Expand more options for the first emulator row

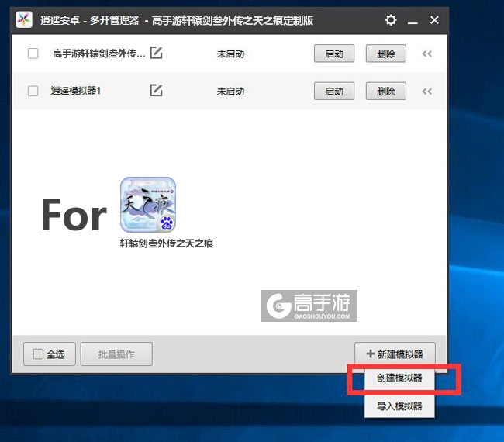[x=426, y=54]
